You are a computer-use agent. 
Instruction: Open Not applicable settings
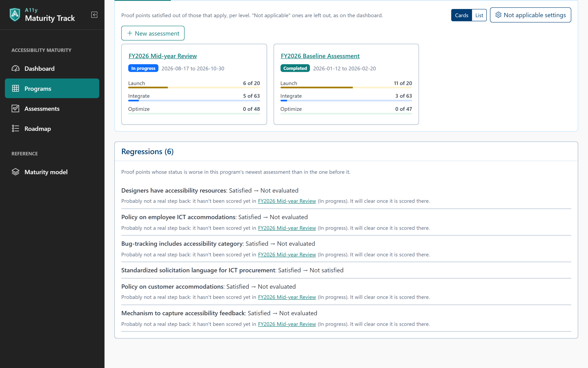coord(530,15)
